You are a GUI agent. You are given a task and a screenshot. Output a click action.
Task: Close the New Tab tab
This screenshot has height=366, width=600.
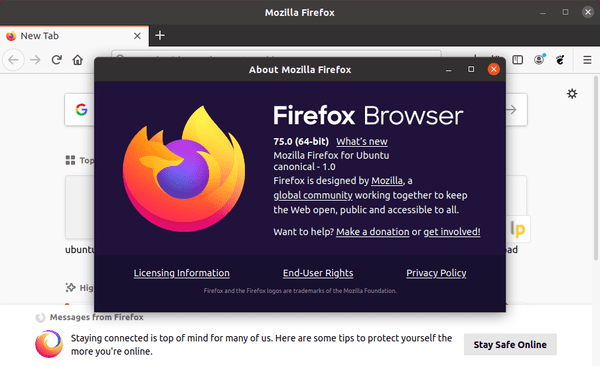tap(137, 36)
